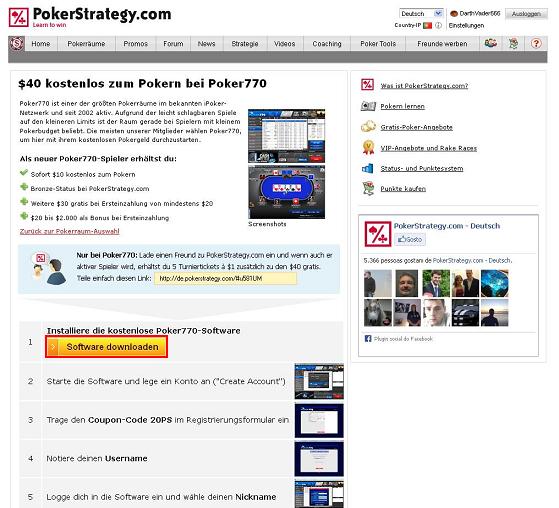This screenshot has width=559, height=508.
Task: Open Status- und Punktesystem link
Action: click(x=422, y=168)
